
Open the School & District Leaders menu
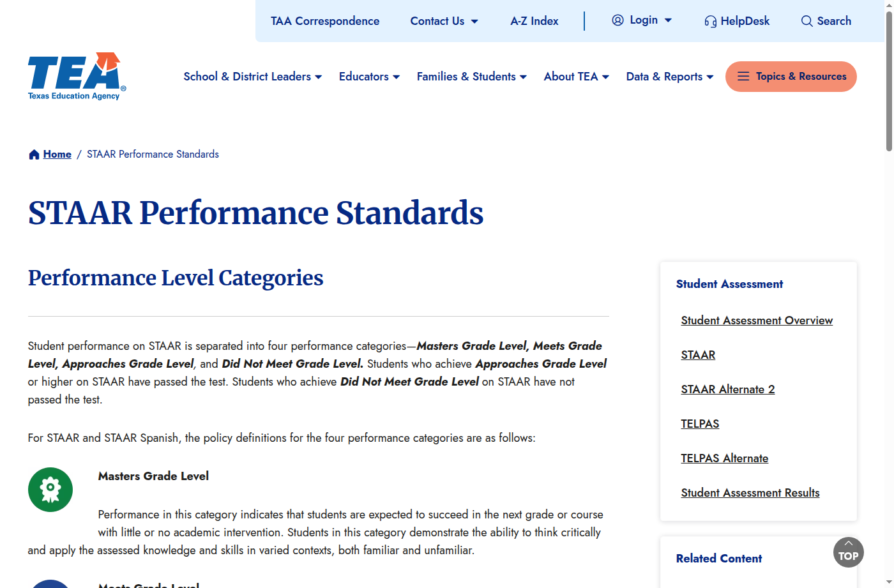click(x=253, y=77)
